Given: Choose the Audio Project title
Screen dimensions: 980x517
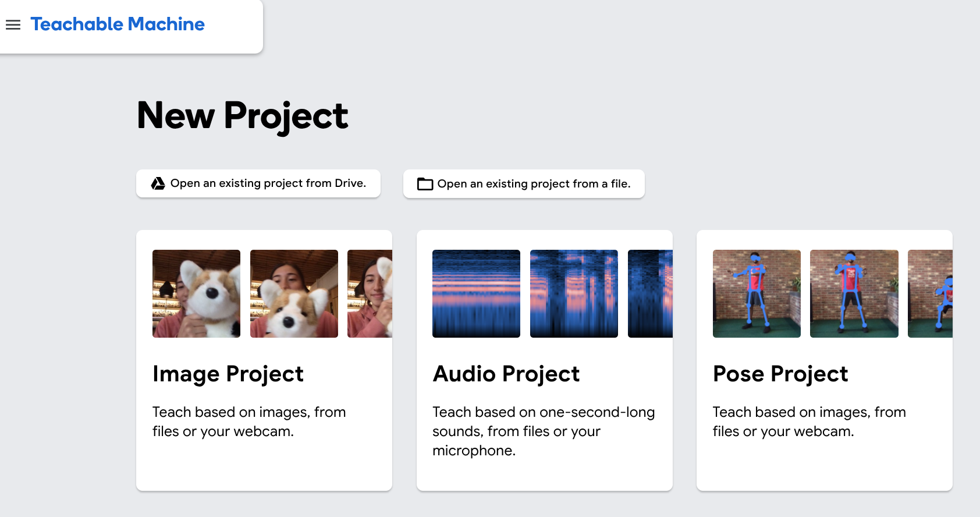Looking at the screenshot, I should 506,374.
